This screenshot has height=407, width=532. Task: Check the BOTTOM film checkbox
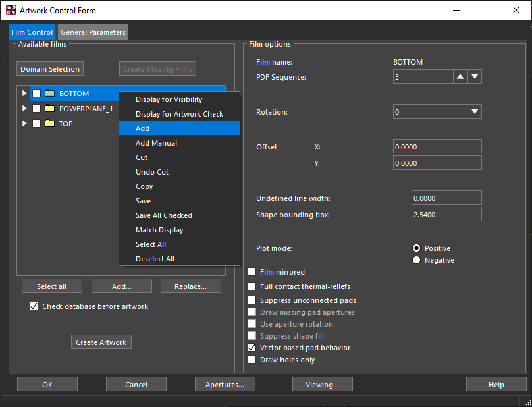pos(36,93)
